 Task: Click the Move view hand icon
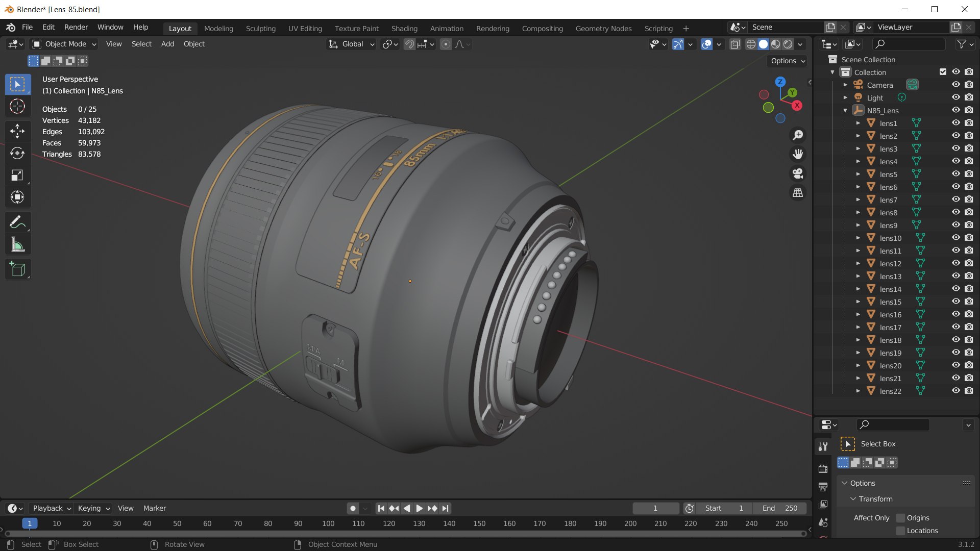[797, 154]
